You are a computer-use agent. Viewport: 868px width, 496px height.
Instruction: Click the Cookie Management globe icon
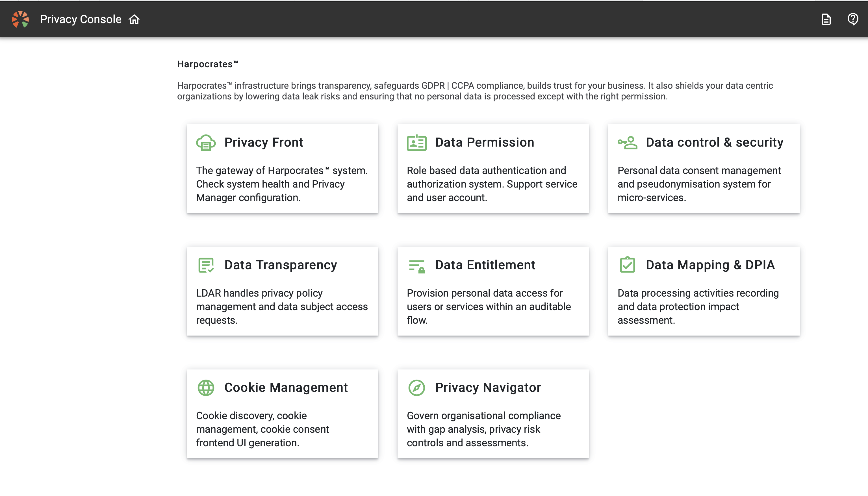pos(206,388)
